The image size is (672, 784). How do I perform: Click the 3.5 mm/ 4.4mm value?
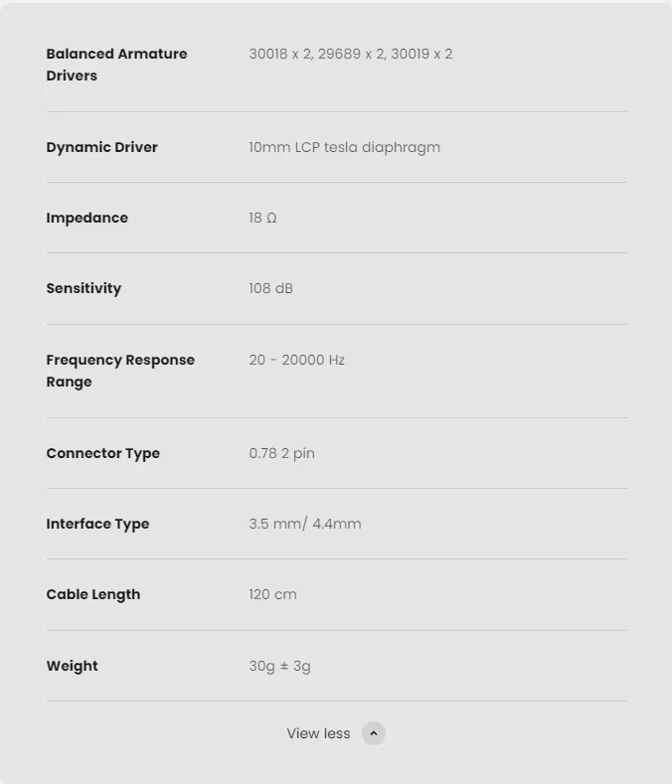(x=304, y=524)
